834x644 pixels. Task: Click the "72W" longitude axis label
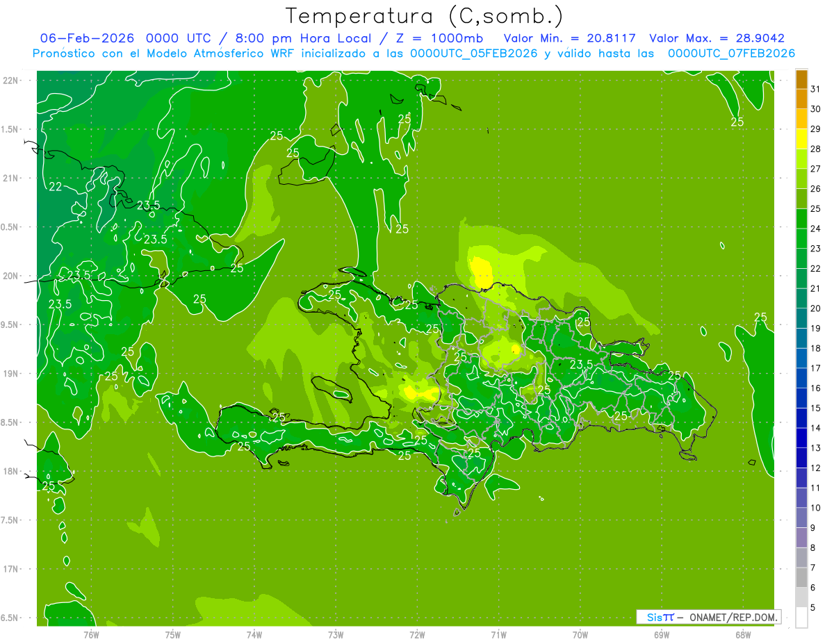(417, 635)
